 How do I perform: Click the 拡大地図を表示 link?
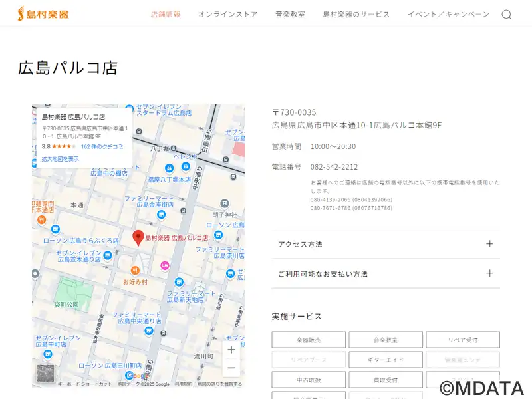click(60, 159)
